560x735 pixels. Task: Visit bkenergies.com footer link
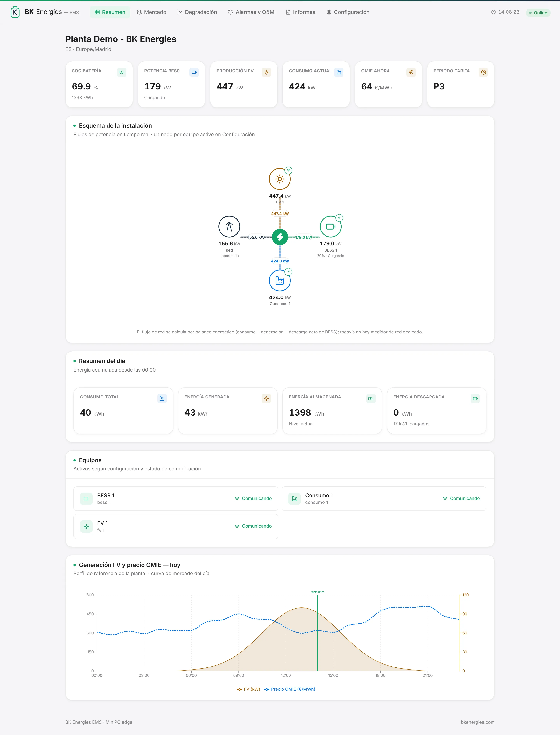tap(477, 722)
